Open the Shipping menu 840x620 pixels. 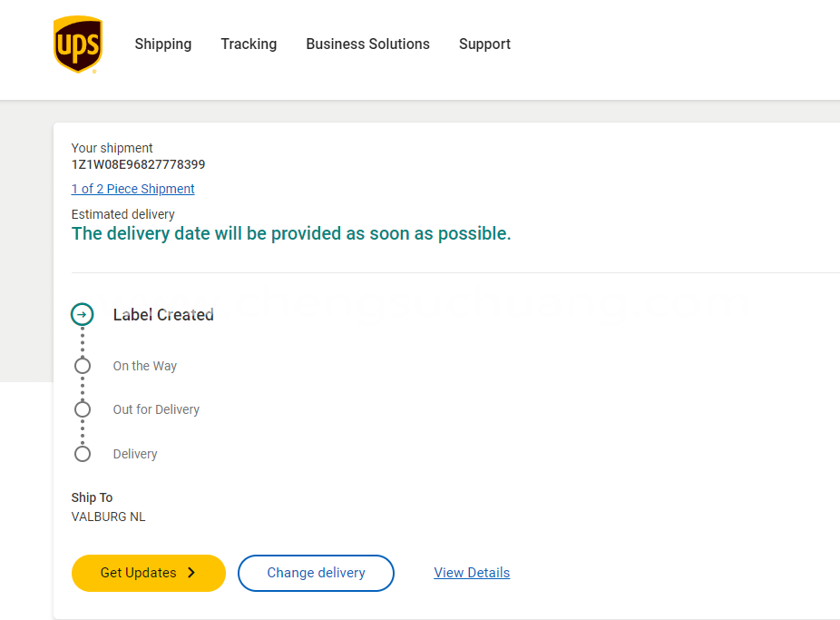[163, 44]
